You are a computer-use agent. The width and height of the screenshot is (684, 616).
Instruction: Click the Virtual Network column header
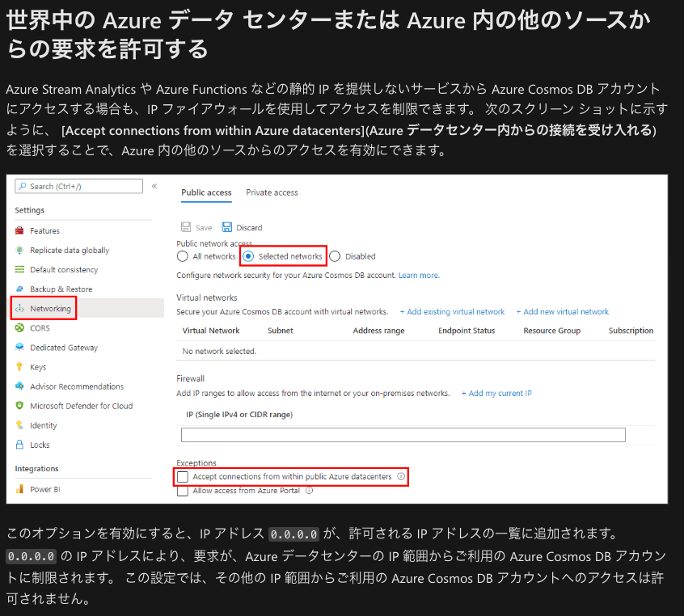click(211, 331)
